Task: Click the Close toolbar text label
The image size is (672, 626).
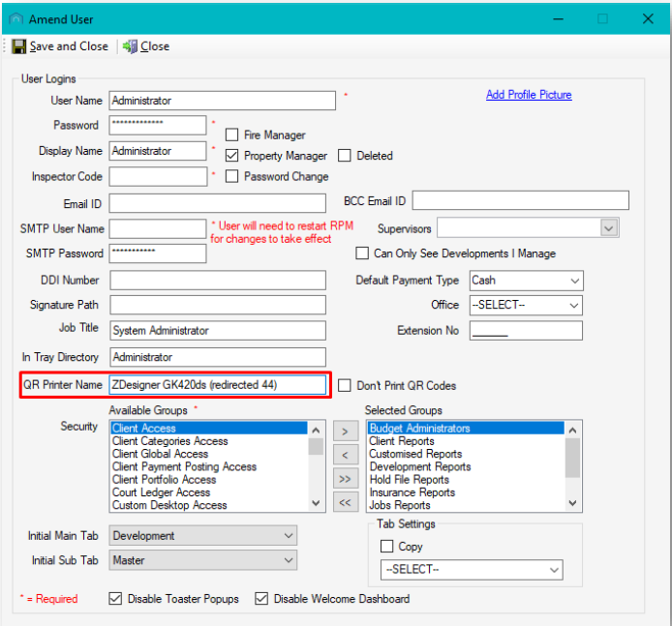Action: (155, 46)
